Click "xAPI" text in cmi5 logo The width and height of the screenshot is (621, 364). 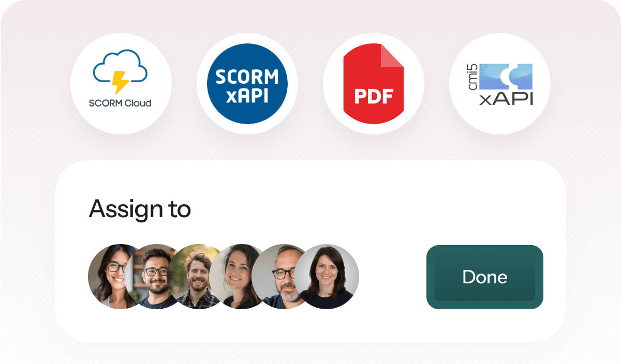click(x=506, y=99)
